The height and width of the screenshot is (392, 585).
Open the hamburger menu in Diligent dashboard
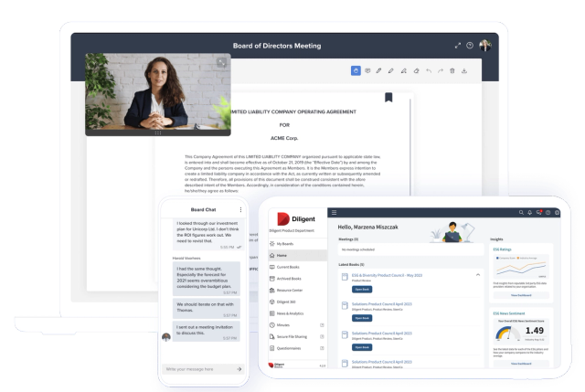(334, 213)
